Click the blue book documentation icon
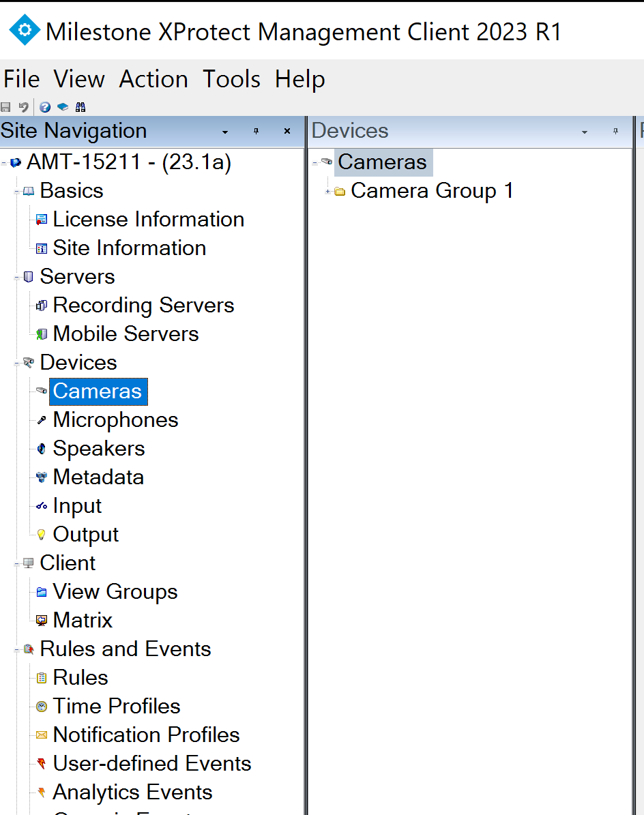 (x=63, y=106)
